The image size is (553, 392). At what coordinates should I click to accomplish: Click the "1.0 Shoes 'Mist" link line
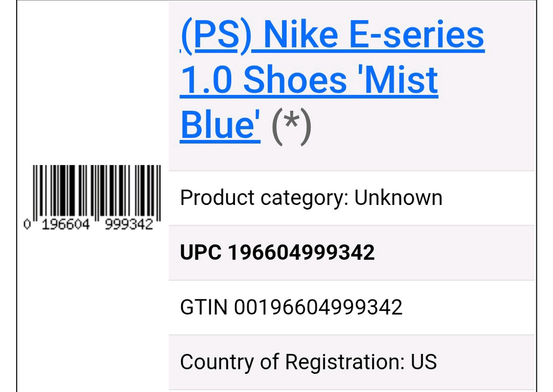click(309, 80)
